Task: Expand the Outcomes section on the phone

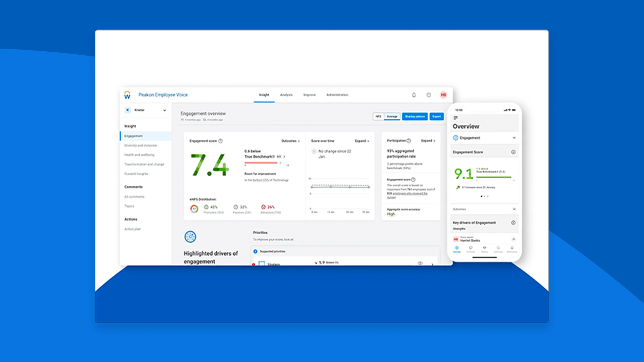Action: click(514, 209)
